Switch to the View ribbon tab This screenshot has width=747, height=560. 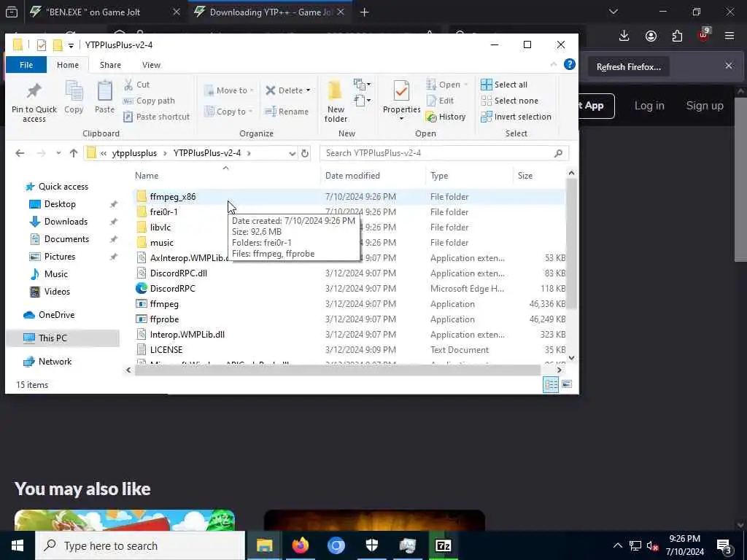click(151, 65)
